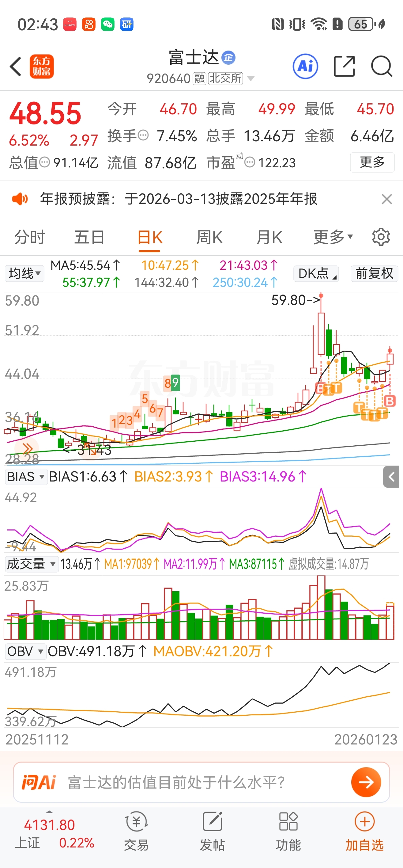The width and height of the screenshot is (403, 868).
Task: Open the 东方财富 logo icon
Action: tap(41, 67)
